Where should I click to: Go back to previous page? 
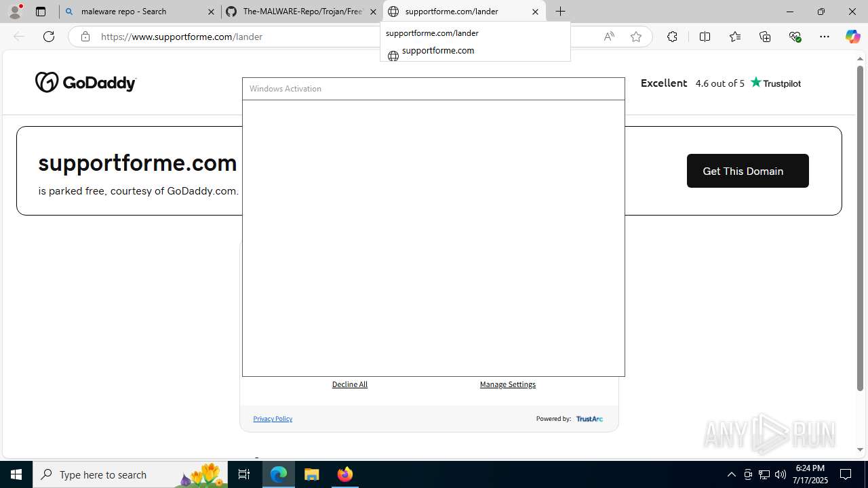tap(19, 37)
